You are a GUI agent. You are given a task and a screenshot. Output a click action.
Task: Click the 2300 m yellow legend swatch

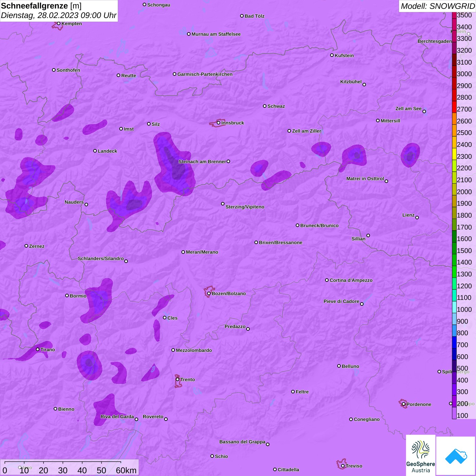[x=454, y=154]
